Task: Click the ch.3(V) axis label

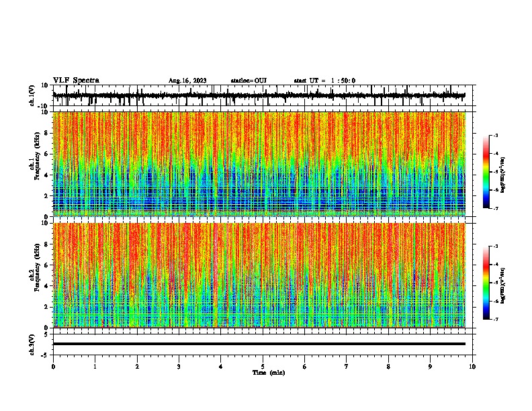Action: [x=32, y=345]
